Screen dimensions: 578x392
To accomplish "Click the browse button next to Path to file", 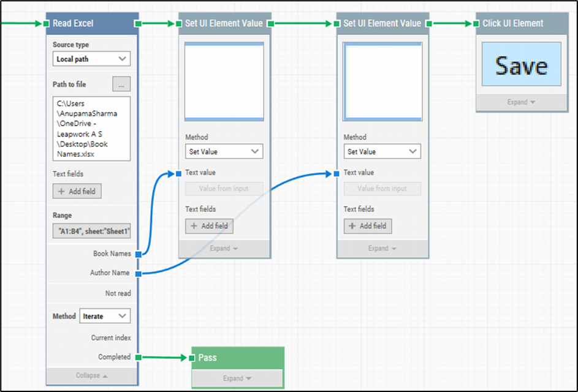I will [121, 84].
